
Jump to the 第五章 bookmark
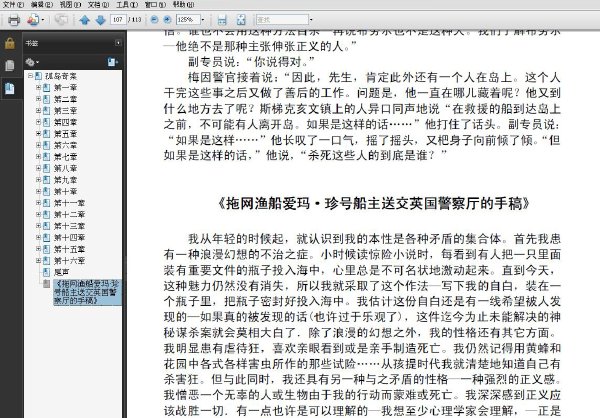click(x=65, y=134)
